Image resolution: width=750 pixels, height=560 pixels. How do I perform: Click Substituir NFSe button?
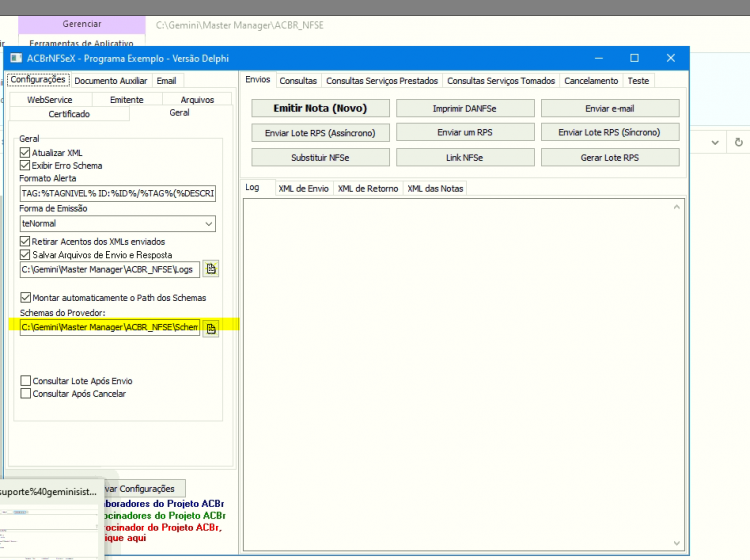tap(320, 157)
